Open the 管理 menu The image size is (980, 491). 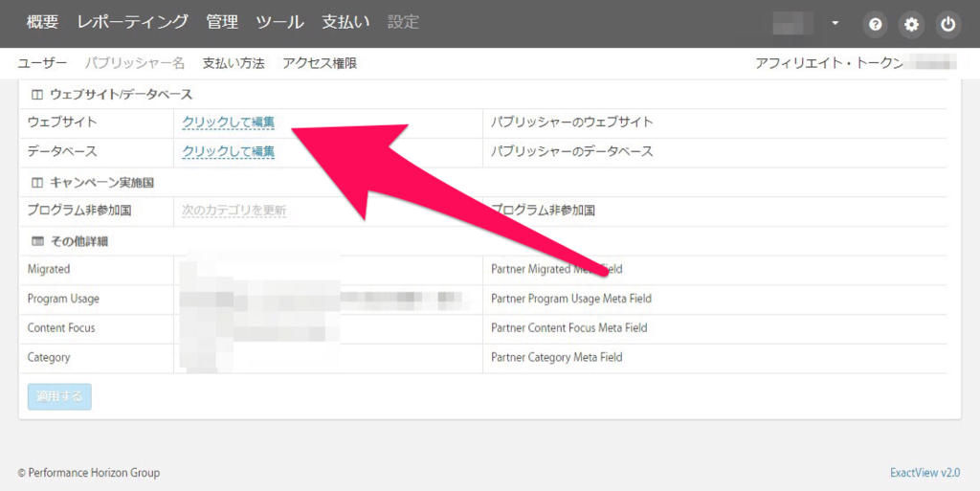222,22
